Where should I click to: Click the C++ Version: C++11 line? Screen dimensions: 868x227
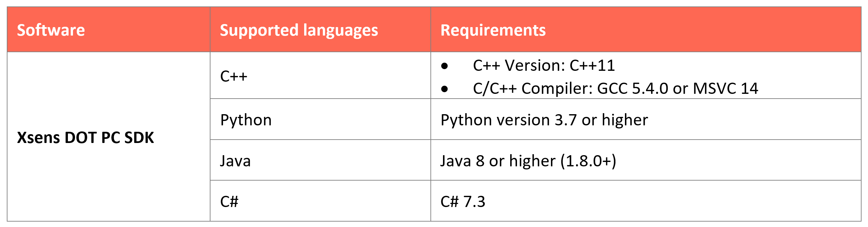point(544,65)
